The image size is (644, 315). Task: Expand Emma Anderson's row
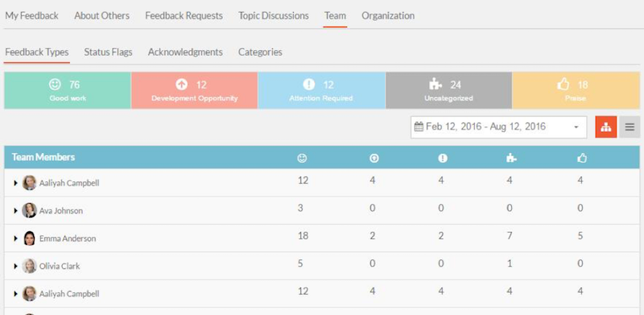click(15, 238)
